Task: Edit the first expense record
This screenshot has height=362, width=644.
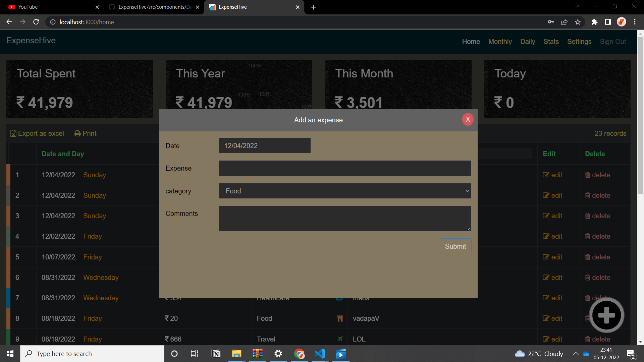Action: pyautogui.click(x=552, y=175)
